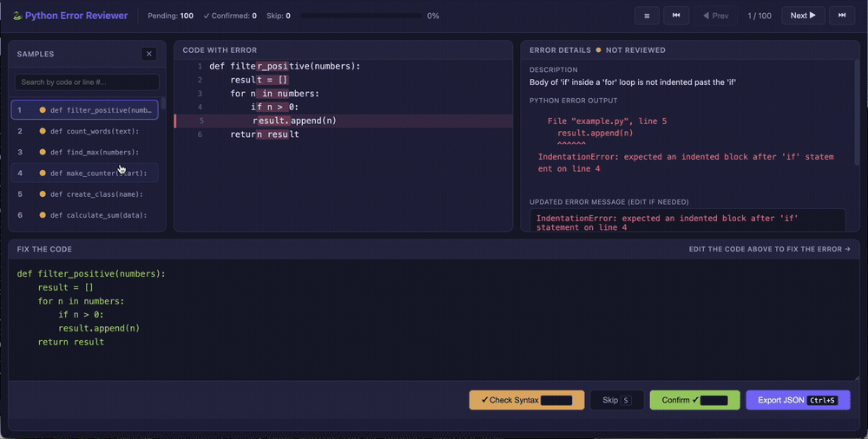Viewport: 868px width, 439px height.
Task: Click the IndentationError message in Python output
Action: tap(686, 163)
